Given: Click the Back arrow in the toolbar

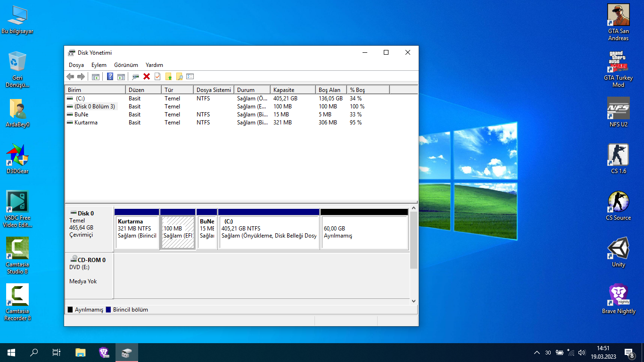Looking at the screenshot, I should coord(70,76).
